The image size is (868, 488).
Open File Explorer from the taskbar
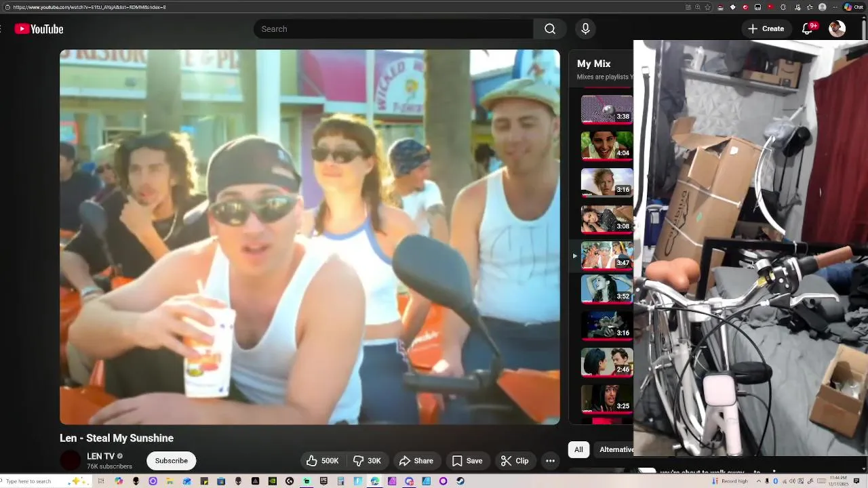(170, 481)
